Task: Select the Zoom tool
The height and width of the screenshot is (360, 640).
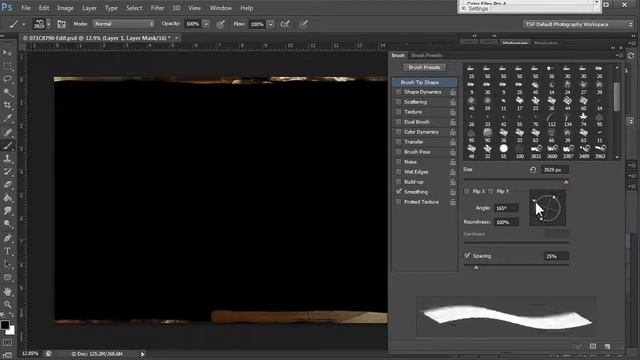Action: [x=7, y=304]
